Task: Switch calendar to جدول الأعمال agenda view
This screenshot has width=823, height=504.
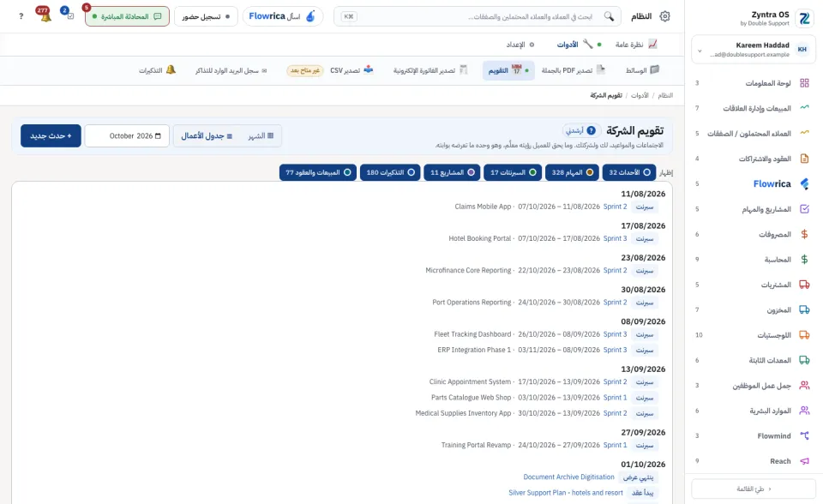Action: (x=207, y=136)
